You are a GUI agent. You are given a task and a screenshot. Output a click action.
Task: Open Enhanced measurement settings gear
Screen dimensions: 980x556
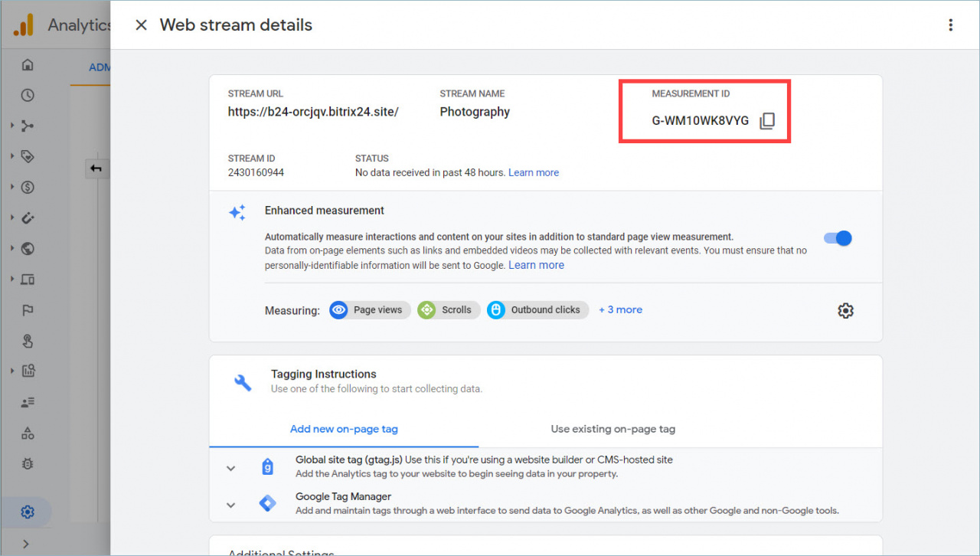click(x=845, y=311)
